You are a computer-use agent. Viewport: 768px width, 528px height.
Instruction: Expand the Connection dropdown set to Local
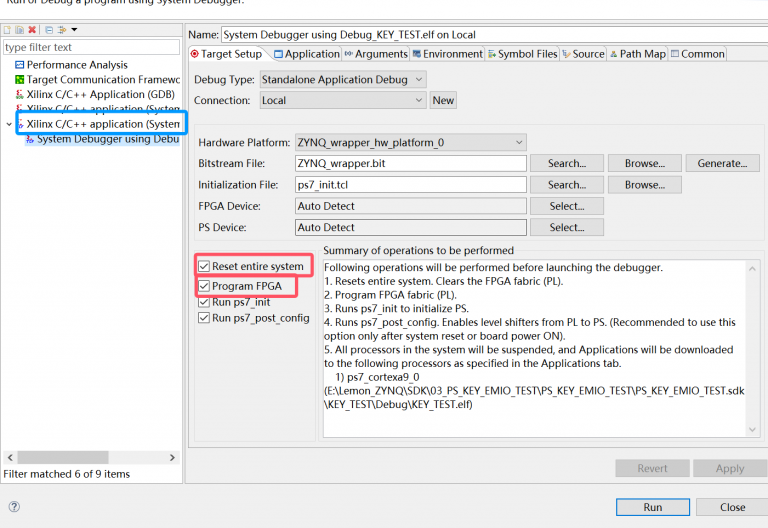(x=343, y=100)
